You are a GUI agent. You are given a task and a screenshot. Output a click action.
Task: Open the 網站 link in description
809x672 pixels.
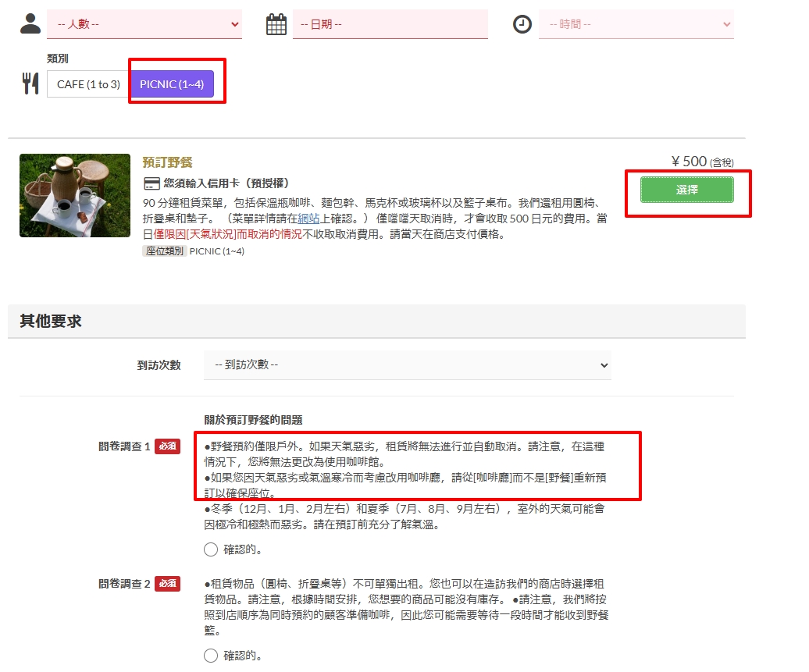point(308,219)
